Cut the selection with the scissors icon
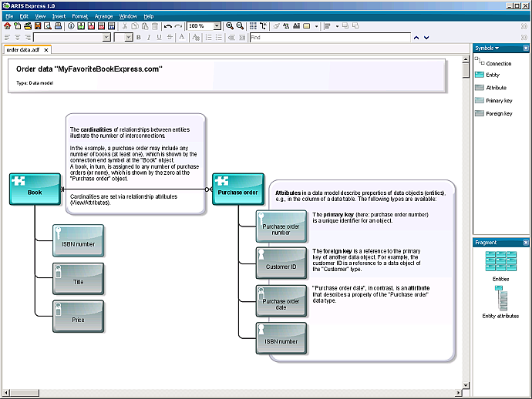The height and width of the screenshot is (399, 532). 125,26
